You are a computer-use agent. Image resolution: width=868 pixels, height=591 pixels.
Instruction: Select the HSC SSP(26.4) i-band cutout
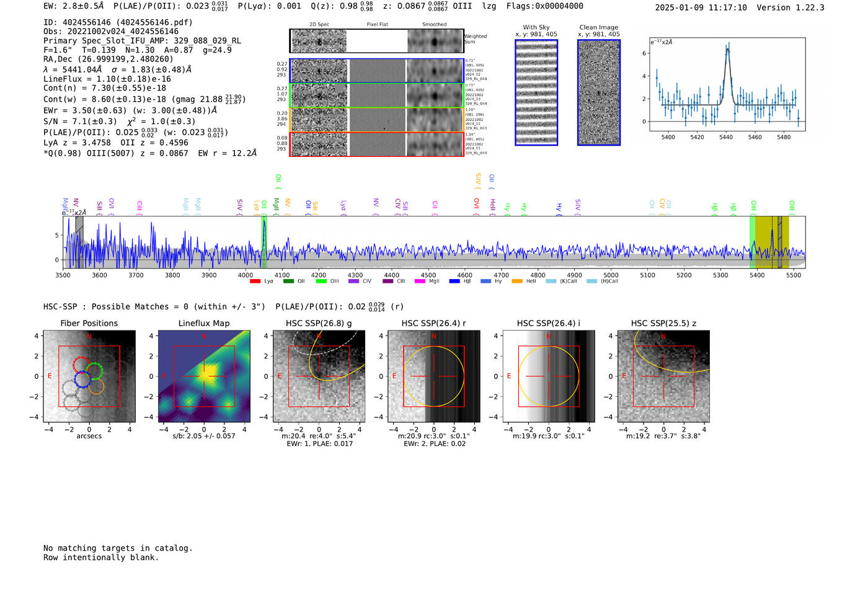(x=549, y=376)
